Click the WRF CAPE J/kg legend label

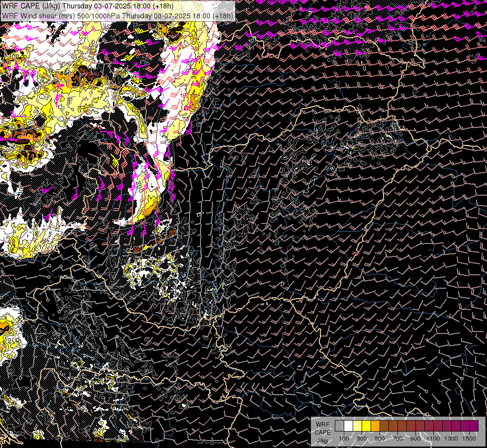click(322, 432)
